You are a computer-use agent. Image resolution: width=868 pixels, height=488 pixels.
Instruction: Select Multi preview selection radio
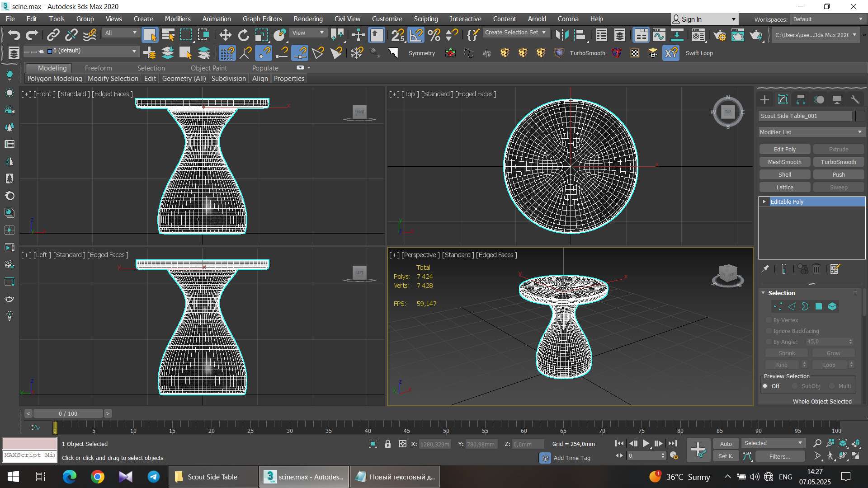[831, 386]
